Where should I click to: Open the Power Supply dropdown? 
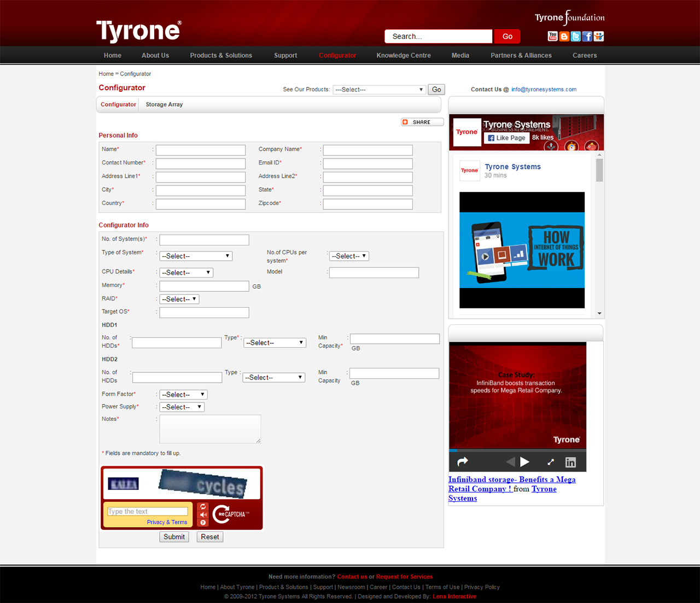point(182,407)
